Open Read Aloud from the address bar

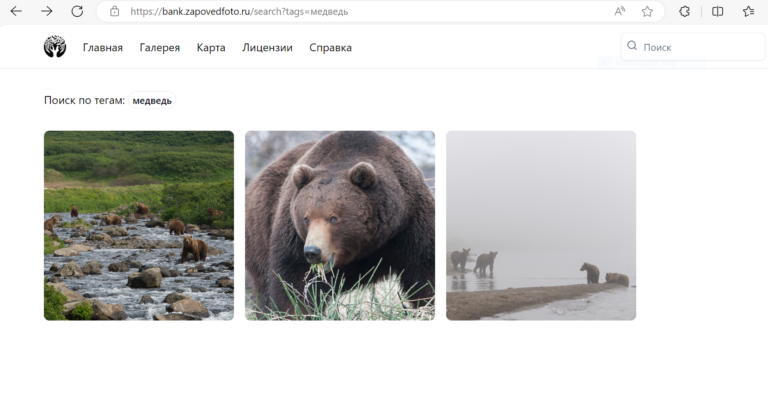(x=620, y=11)
